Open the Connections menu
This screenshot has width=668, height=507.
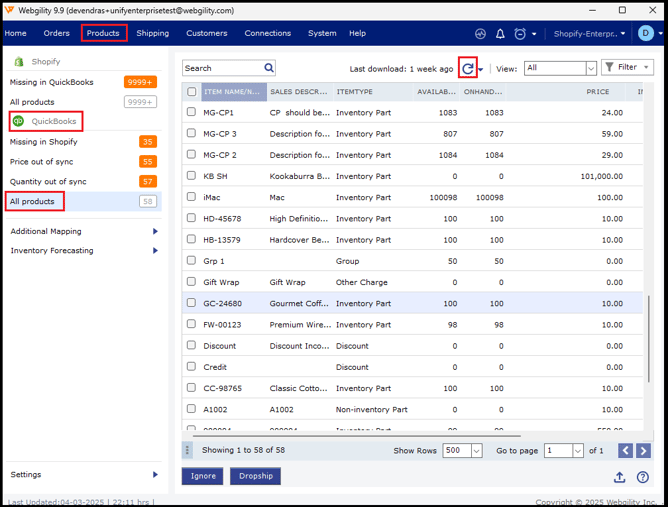pos(267,33)
